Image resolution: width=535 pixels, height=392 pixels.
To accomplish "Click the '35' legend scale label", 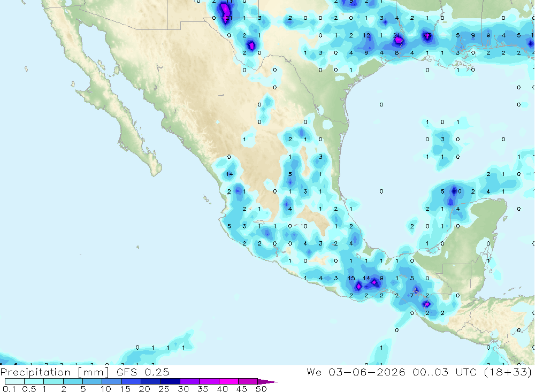I will point(203,389).
